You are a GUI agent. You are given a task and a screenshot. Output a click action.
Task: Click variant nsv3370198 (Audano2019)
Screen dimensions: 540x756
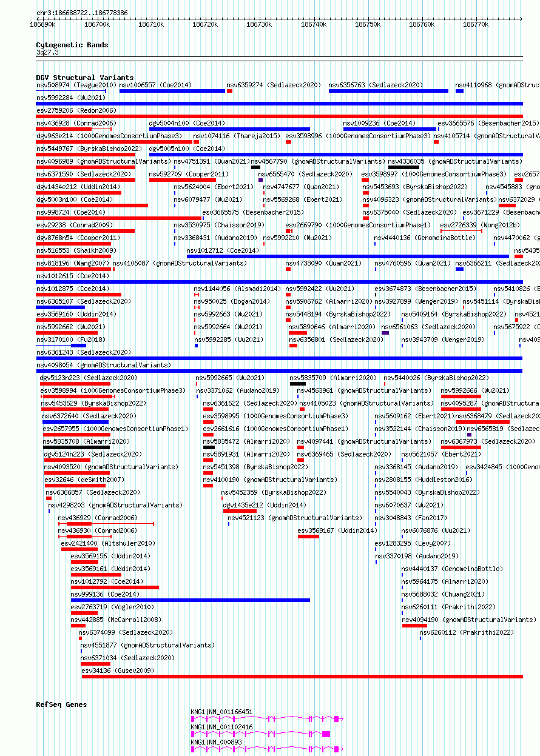pos(416,556)
